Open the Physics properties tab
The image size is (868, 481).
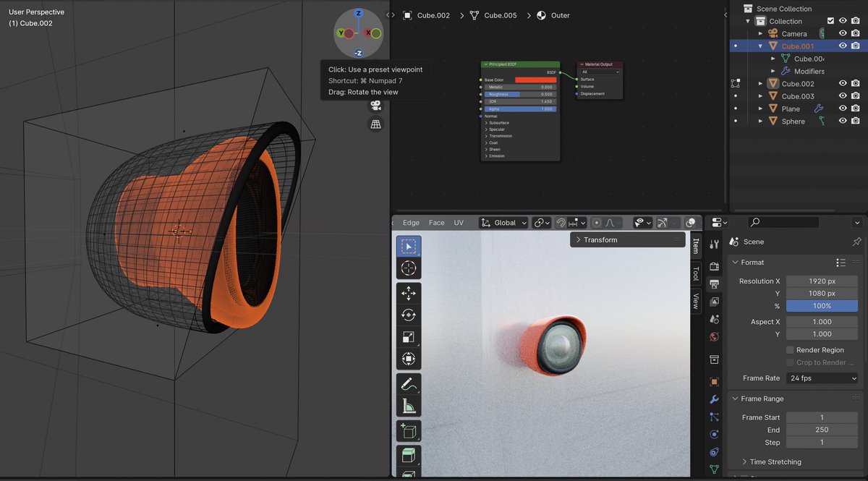click(715, 434)
